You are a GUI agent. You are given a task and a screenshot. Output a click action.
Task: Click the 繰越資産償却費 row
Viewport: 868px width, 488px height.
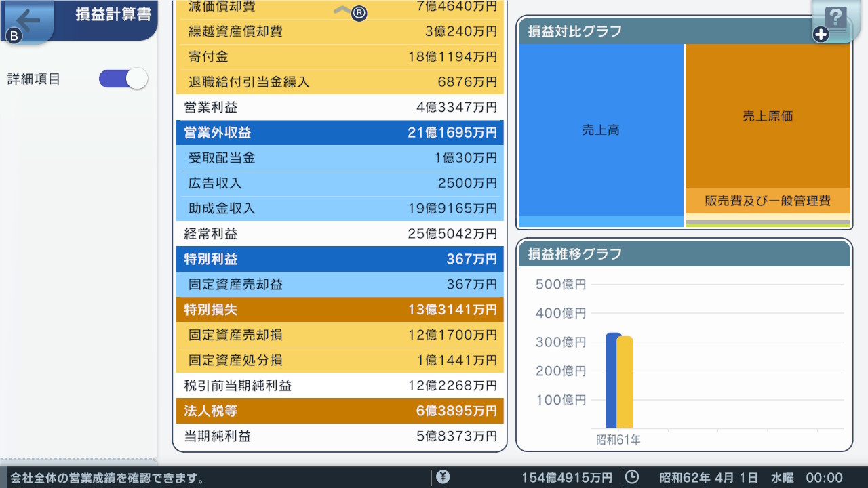point(340,31)
